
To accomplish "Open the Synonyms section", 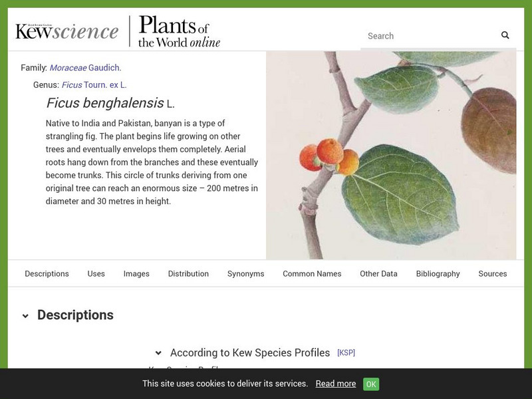I will click(245, 273).
